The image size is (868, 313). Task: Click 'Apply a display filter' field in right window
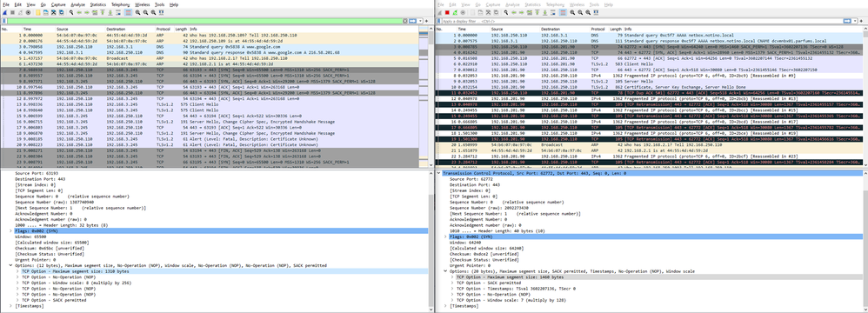[642, 21]
